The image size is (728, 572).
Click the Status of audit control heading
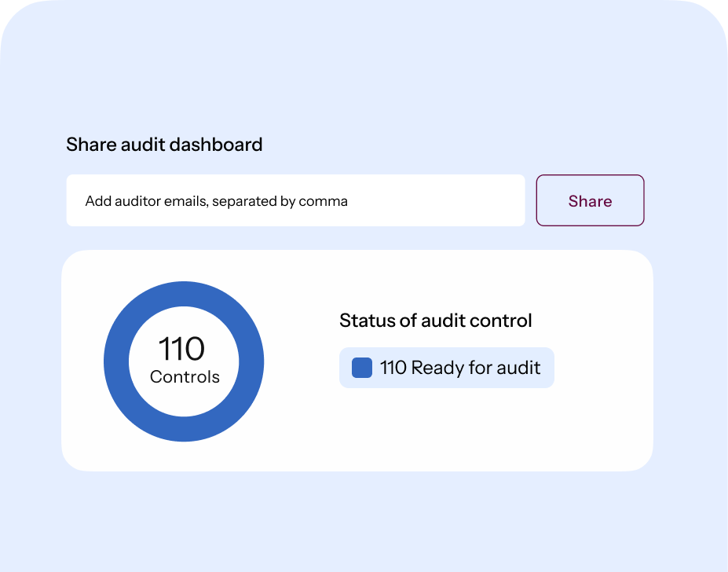coord(435,321)
